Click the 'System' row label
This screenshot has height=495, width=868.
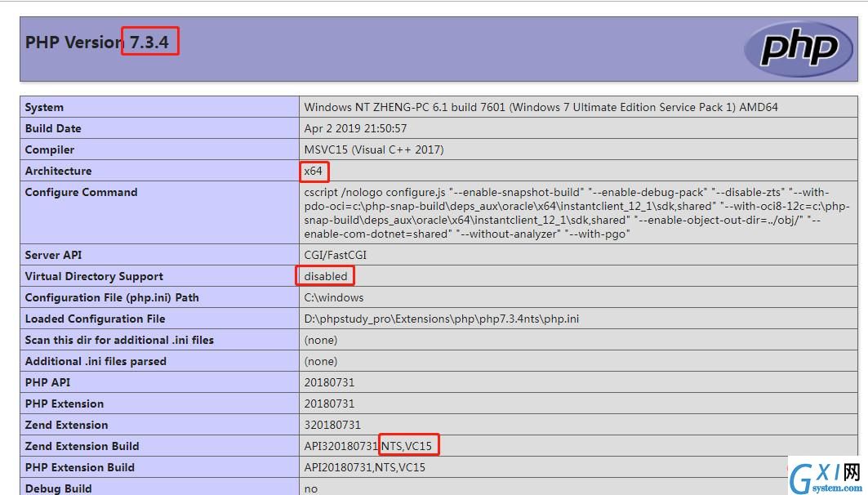pos(44,108)
